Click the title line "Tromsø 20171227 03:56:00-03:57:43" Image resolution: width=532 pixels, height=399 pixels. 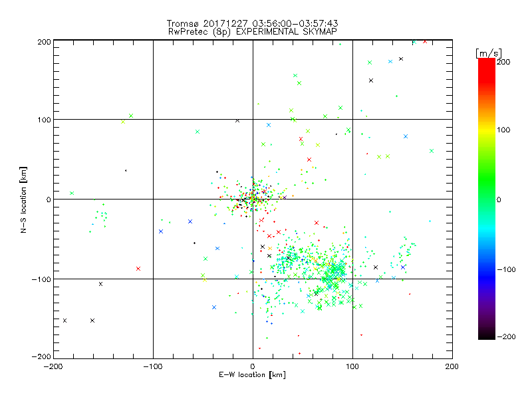click(252, 23)
